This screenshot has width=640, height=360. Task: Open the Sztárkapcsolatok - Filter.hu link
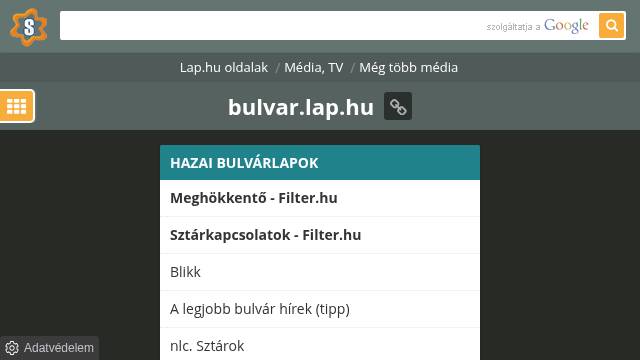pyautogui.click(x=320, y=235)
